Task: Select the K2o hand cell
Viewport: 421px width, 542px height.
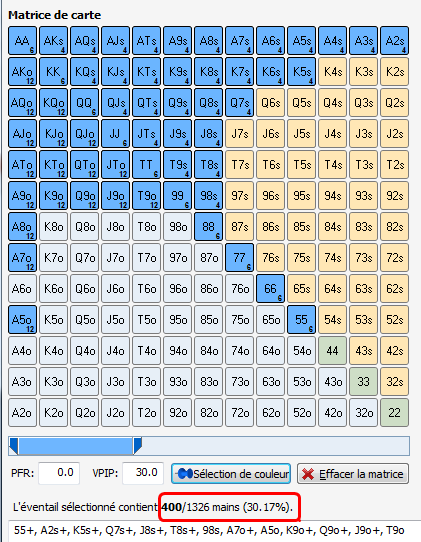Action: tap(54, 413)
